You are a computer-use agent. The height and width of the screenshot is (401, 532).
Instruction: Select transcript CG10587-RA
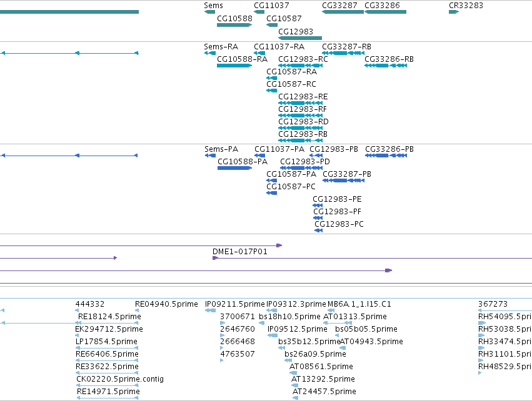272,78
